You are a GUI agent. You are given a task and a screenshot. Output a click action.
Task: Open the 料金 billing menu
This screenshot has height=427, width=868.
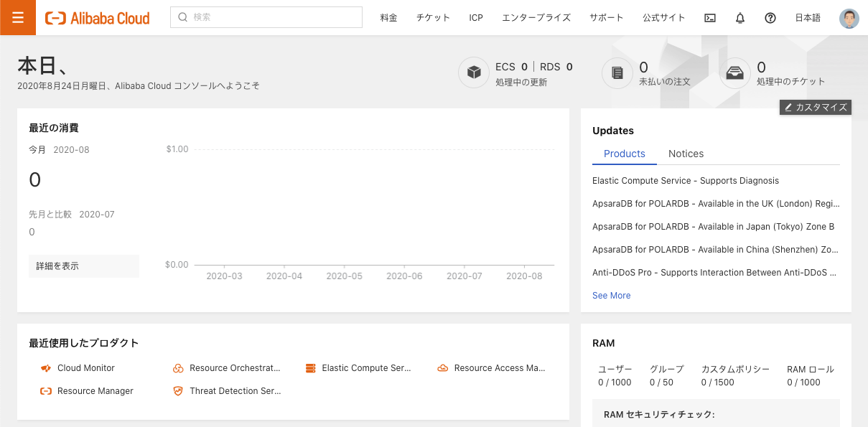pyautogui.click(x=388, y=17)
